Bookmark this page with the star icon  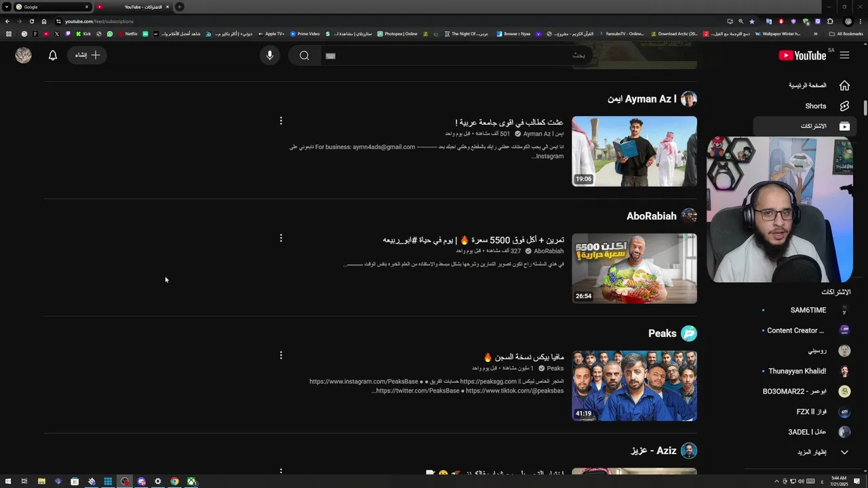pos(752,21)
